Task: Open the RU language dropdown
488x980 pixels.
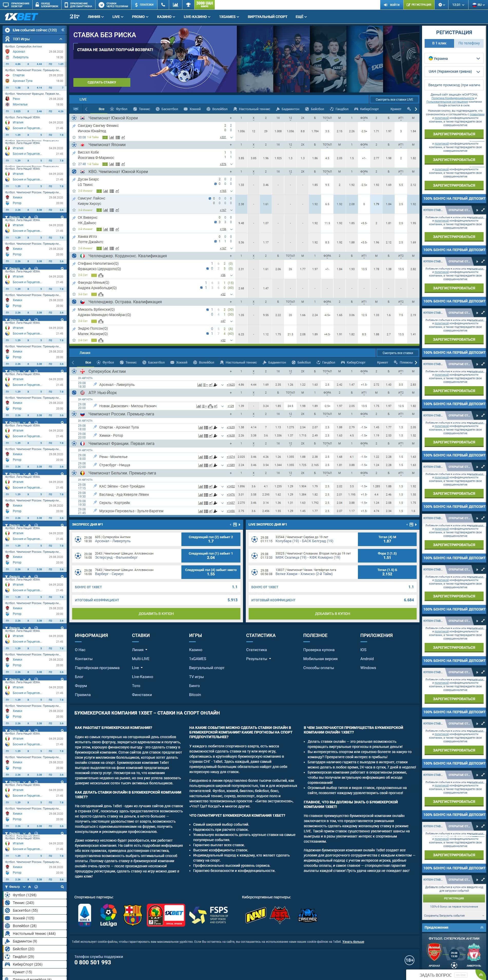Action: pyautogui.click(x=477, y=5)
